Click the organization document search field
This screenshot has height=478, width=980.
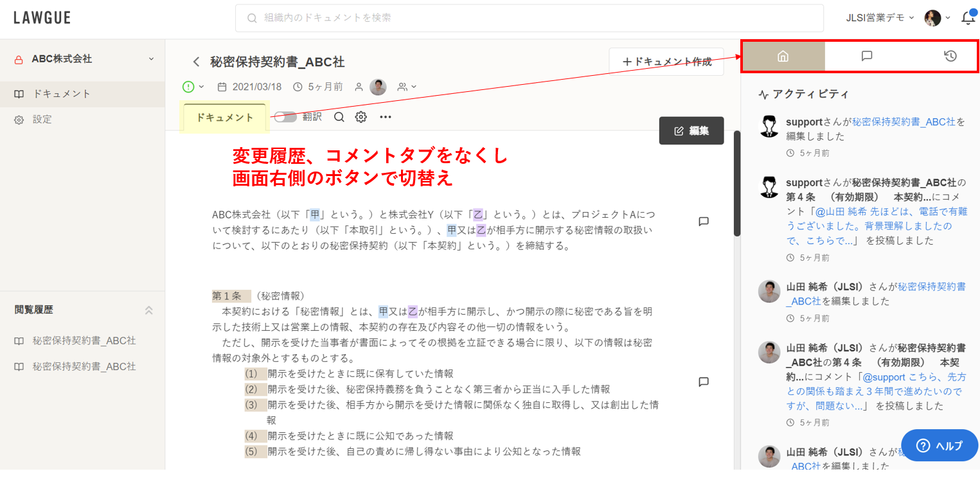[529, 18]
